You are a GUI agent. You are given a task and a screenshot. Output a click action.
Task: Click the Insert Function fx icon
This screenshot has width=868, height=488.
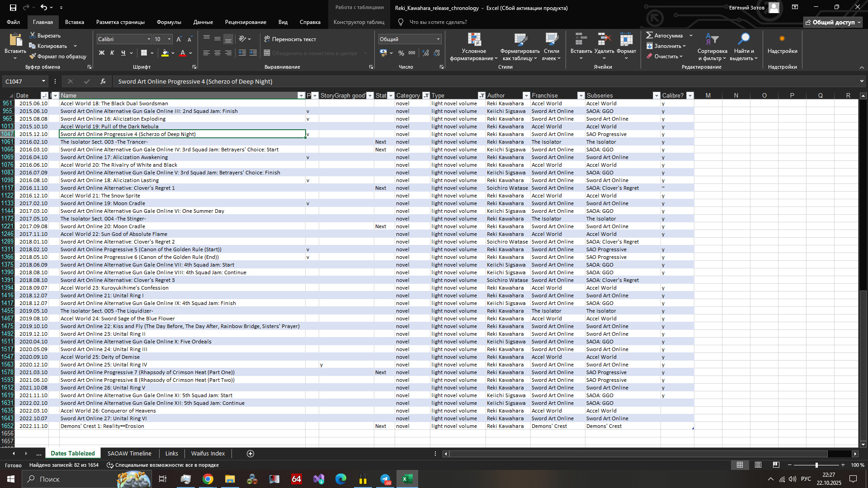[x=103, y=81]
